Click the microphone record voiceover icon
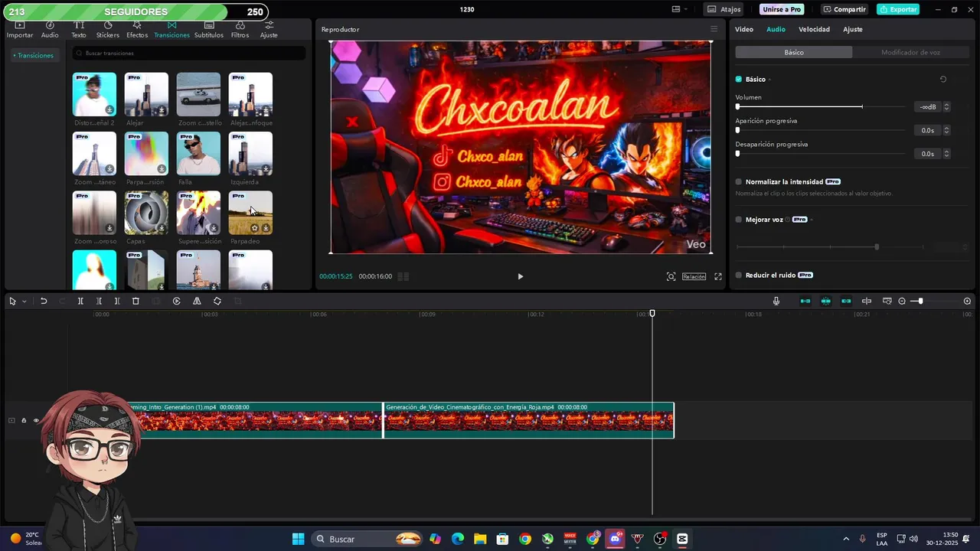The image size is (980, 551). (776, 302)
